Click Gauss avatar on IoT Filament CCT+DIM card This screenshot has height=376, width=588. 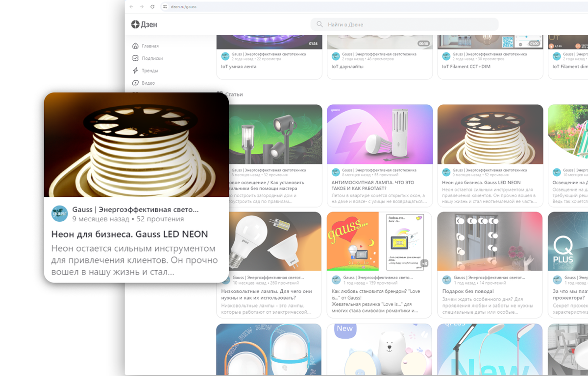point(446,56)
